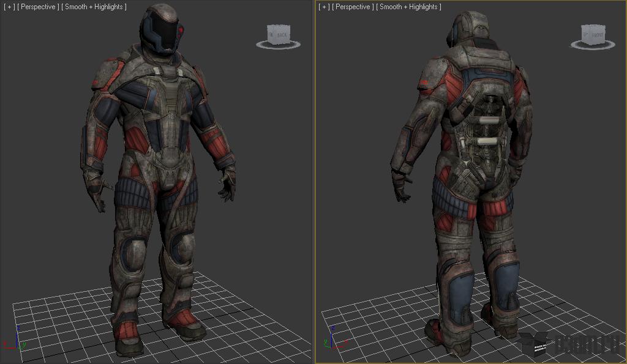The image size is (627, 364).
Task: Click the Back face of the left ViewCube
Action: click(x=282, y=35)
